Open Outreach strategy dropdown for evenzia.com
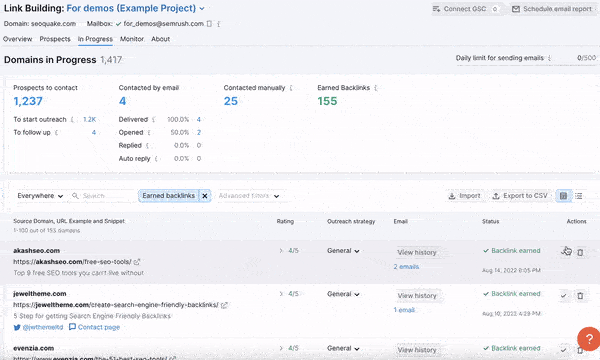Viewport: 600px width, 360px height. pos(343,349)
